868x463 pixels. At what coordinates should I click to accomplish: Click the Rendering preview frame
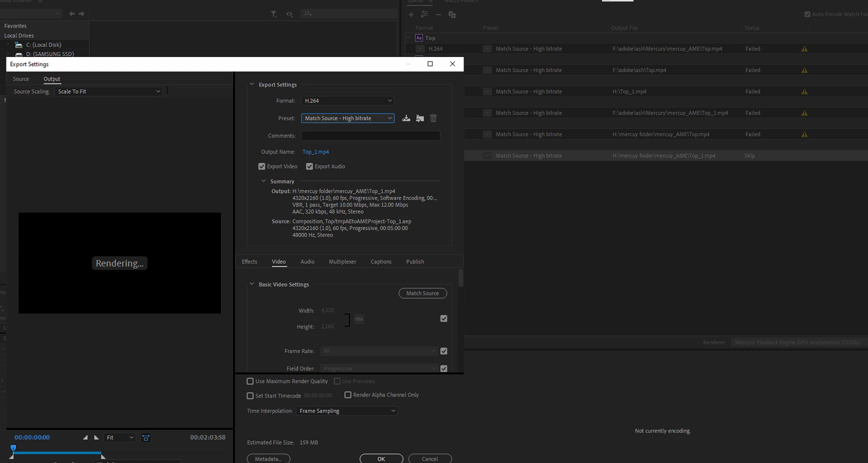(120, 263)
